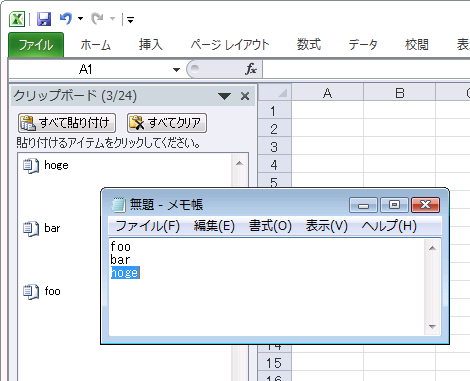Open Notepad's 書式(O) menu
Image resolution: width=470 pixels, height=381 pixels.
coord(270,226)
